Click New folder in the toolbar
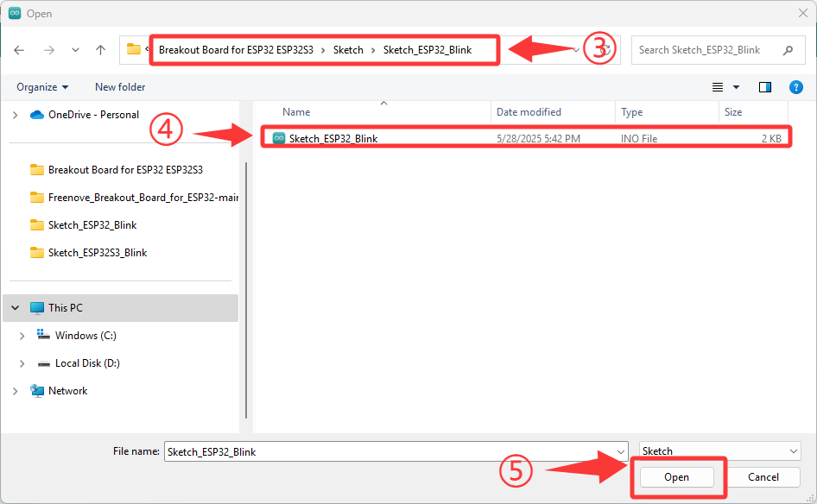Screen dimensions: 817x504 (120, 87)
